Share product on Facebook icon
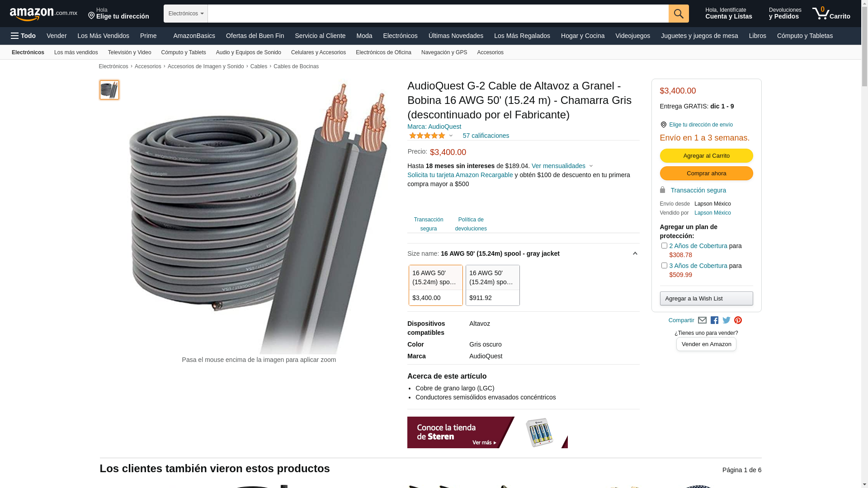The height and width of the screenshot is (488, 868). [x=714, y=320]
